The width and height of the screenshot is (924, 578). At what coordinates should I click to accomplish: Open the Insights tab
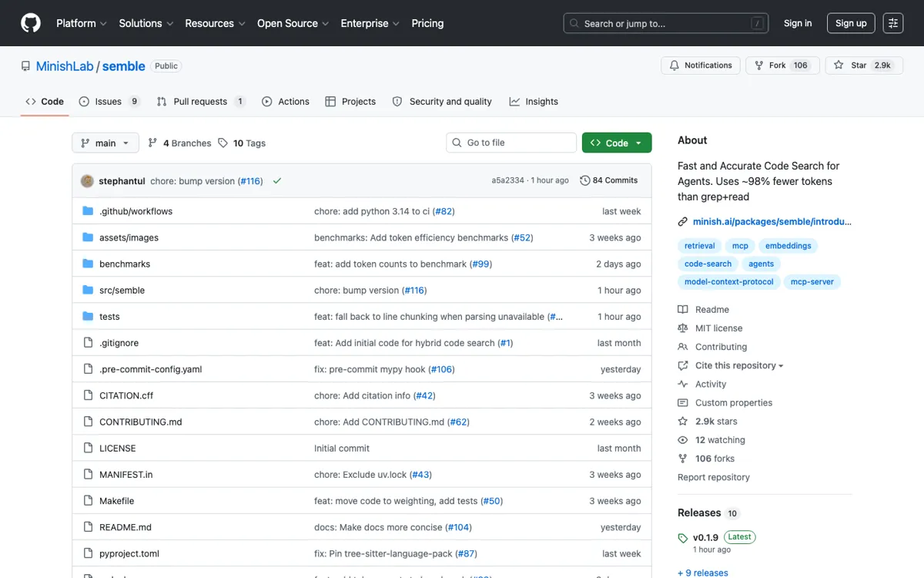pyautogui.click(x=534, y=102)
